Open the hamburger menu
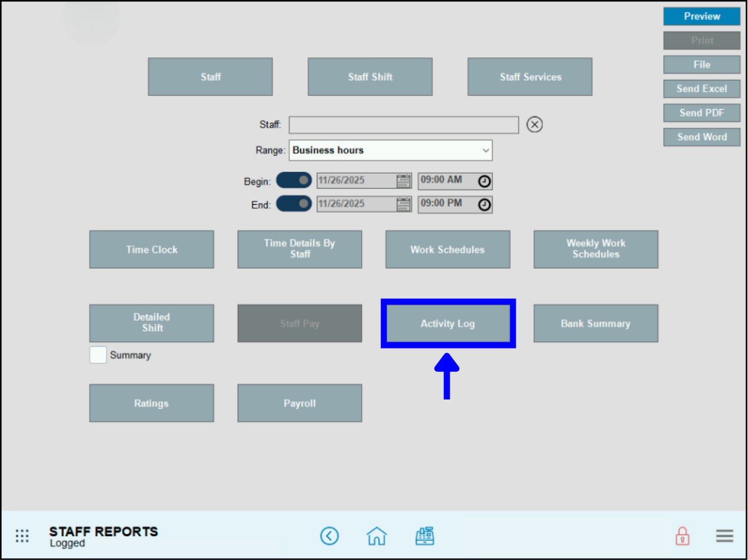 (724, 536)
